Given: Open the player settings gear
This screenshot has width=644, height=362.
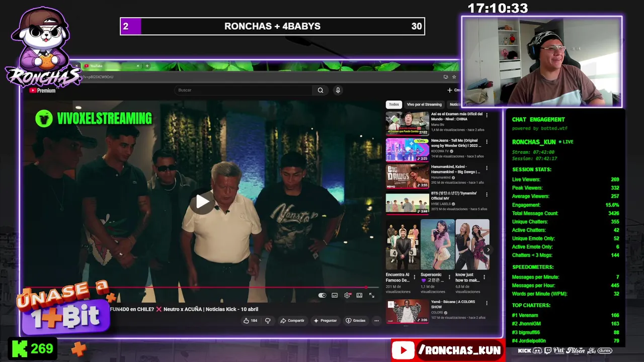Looking at the screenshot, I should tap(347, 295).
